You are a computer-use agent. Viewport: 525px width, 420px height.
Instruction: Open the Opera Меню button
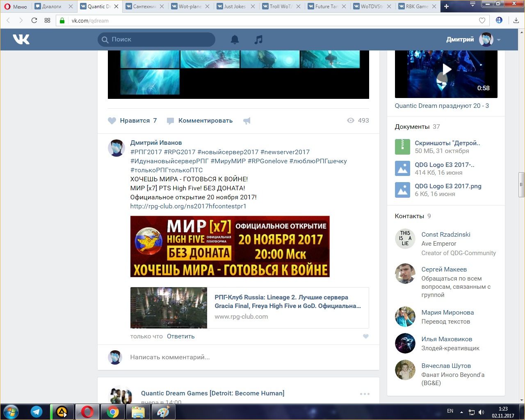16,7
